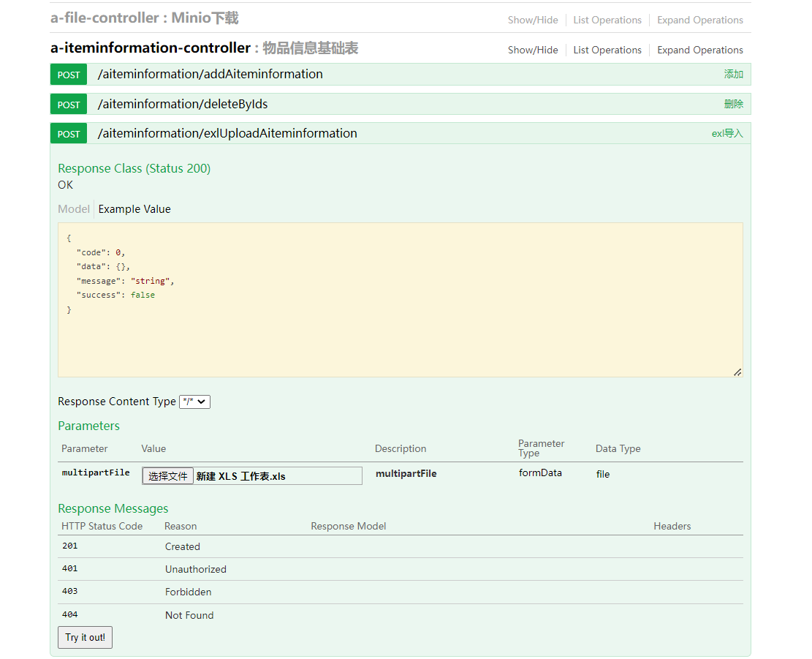
Task: Click the resize handle of the example box
Action: pyautogui.click(x=737, y=372)
